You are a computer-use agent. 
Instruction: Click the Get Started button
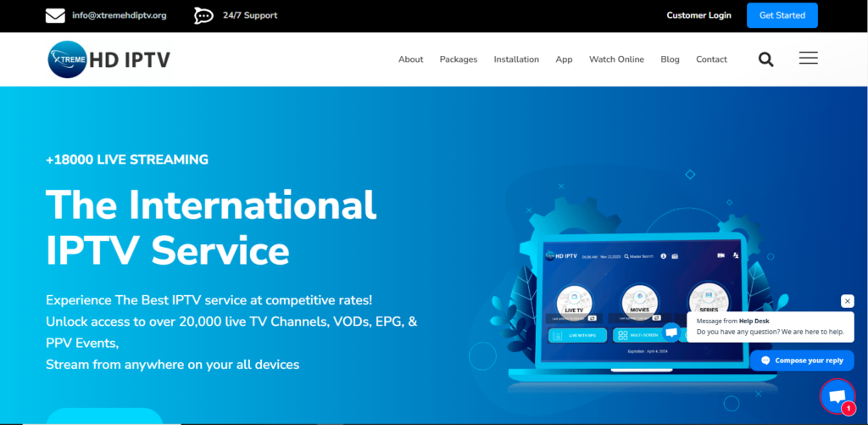782,15
